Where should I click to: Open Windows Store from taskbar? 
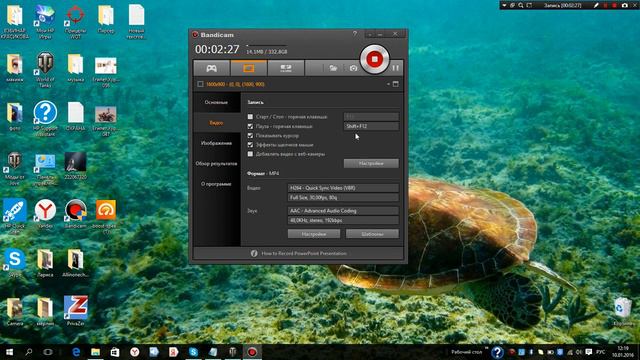(x=115, y=352)
